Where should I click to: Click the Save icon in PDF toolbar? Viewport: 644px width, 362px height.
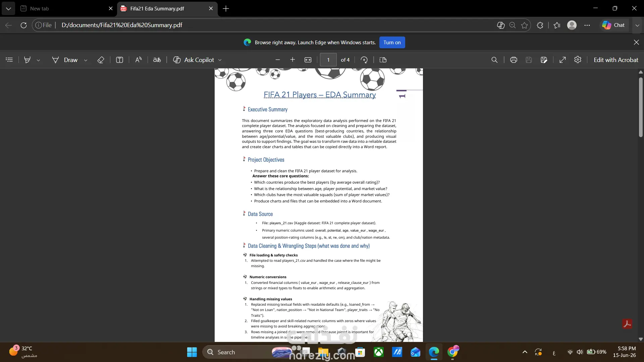point(529,60)
